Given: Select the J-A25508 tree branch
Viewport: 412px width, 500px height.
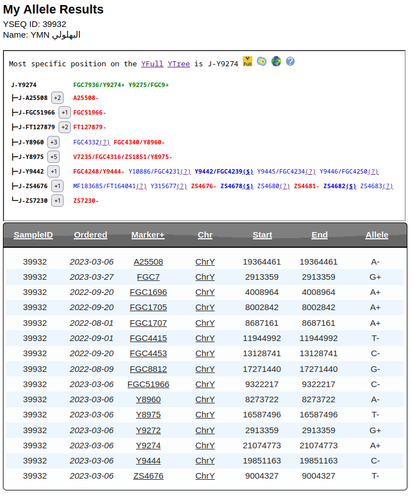Looking at the screenshot, I should (x=33, y=98).
